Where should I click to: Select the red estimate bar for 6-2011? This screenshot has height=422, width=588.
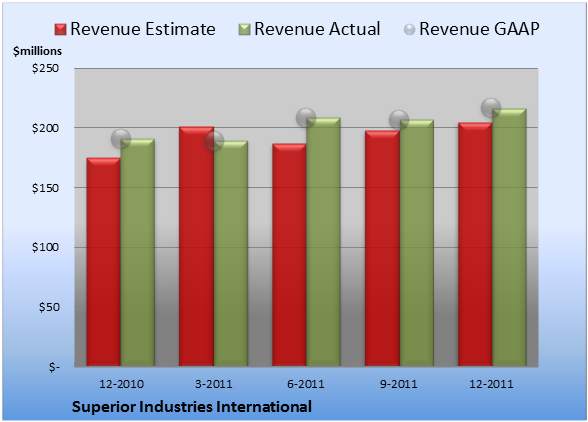click(289, 255)
